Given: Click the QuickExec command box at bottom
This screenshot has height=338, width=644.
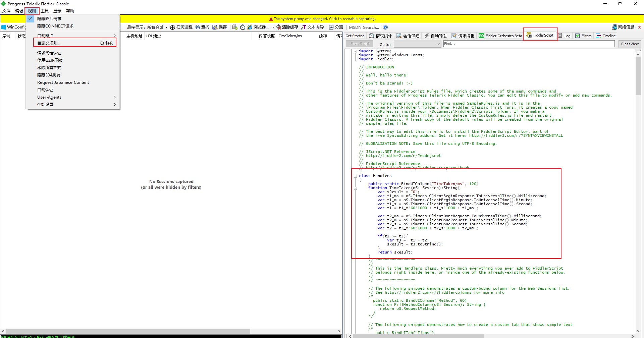Looking at the screenshot, I should (171, 336).
